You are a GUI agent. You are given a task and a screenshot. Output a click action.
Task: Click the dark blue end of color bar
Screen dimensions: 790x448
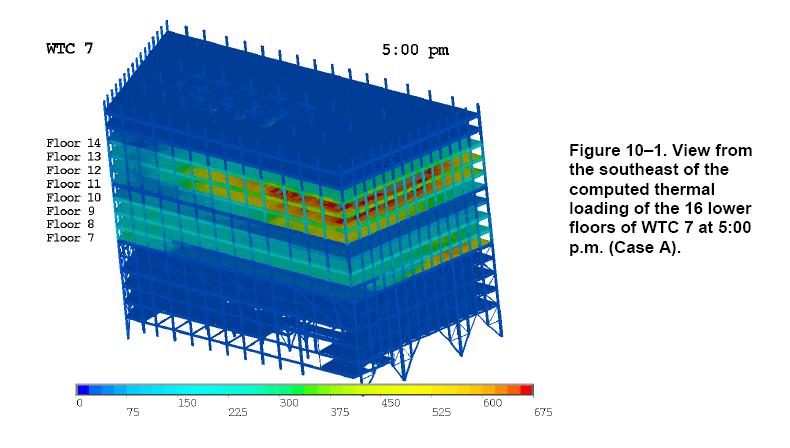[83, 390]
